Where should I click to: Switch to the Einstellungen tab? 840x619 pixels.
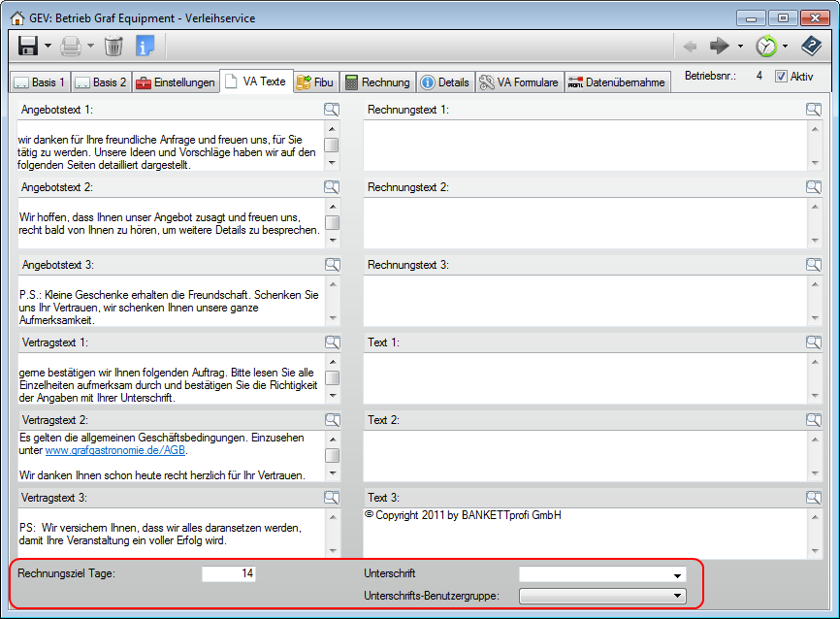pyautogui.click(x=176, y=82)
